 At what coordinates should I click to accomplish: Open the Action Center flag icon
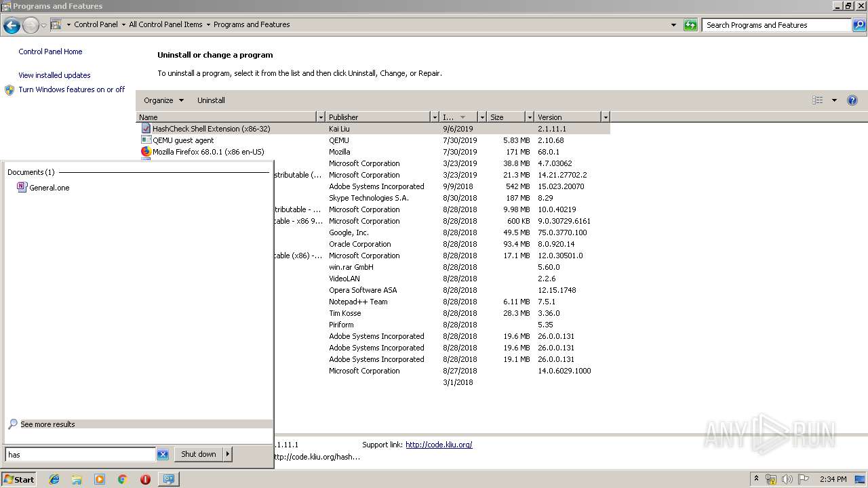coord(804,479)
